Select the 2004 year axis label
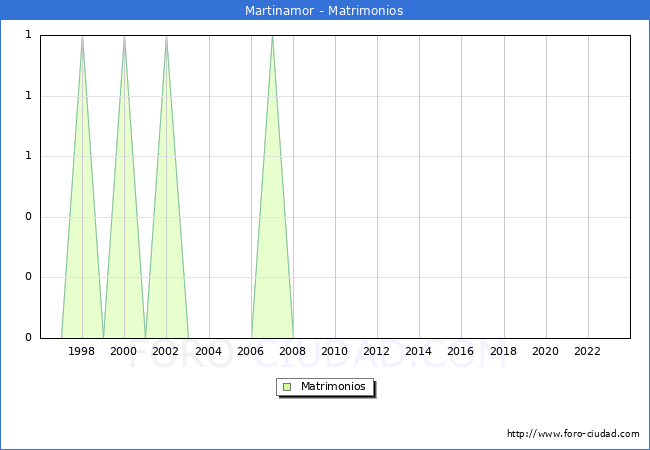 click(x=209, y=351)
